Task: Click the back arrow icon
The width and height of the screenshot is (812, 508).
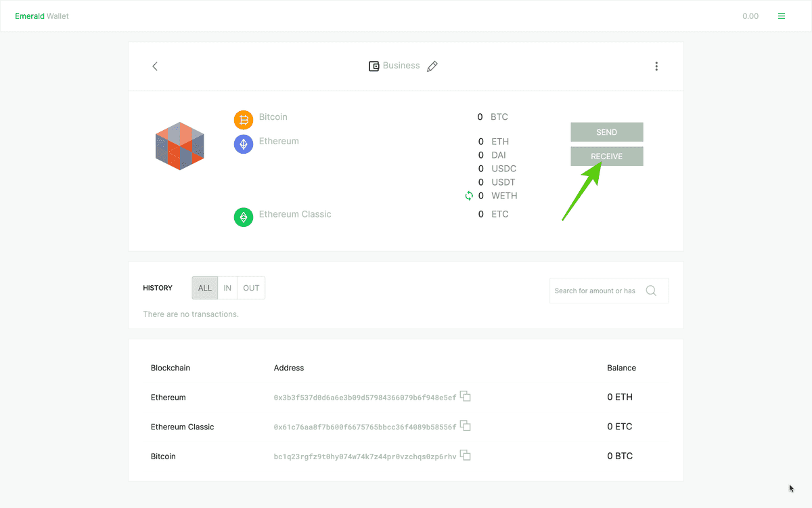Action: [155, 66]
